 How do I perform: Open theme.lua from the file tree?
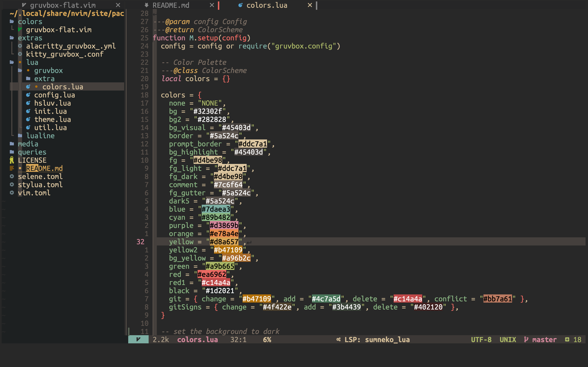(52, 119)
